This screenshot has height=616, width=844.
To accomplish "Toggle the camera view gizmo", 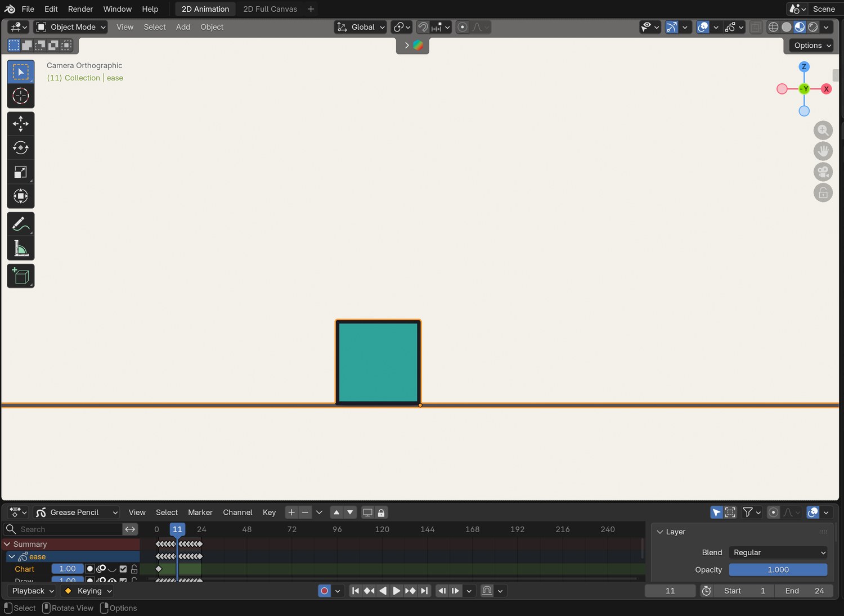I will pos(823,172).
